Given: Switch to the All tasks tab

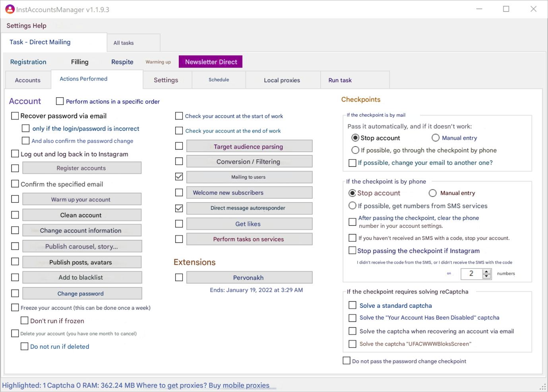Looking at the screenshot, I should (x=124, y=43).
